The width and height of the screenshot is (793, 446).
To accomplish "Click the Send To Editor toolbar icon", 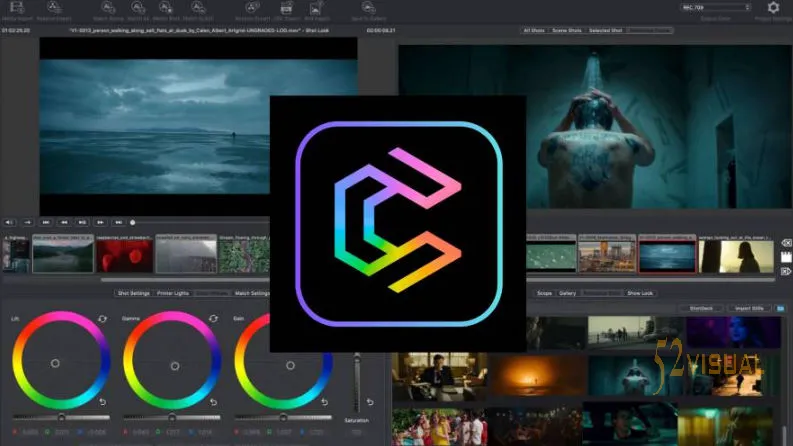I will tap(368, 8).
